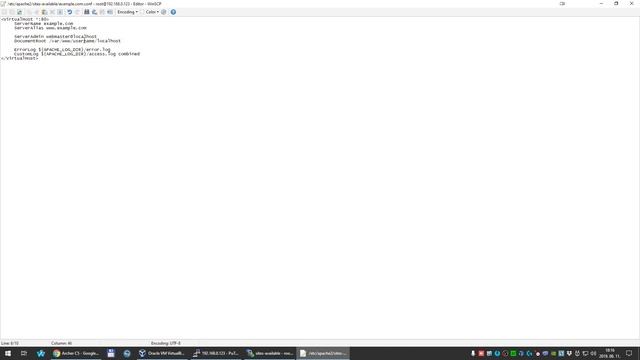Click the DocumentRoot path line
640x360 pixels.
pos(67,41)
